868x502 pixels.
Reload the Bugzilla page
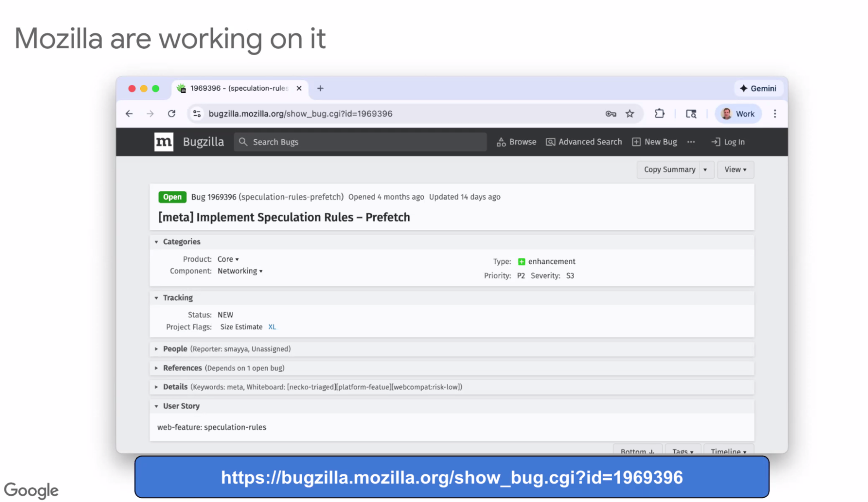coord(172,114)
